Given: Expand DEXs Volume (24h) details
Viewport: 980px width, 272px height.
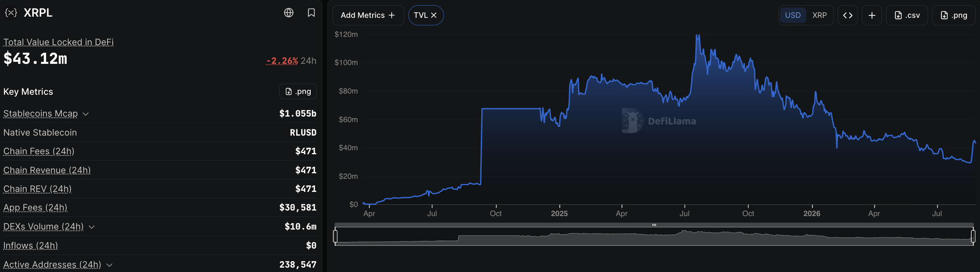Looking at the screenshot, I should (92, 227).
